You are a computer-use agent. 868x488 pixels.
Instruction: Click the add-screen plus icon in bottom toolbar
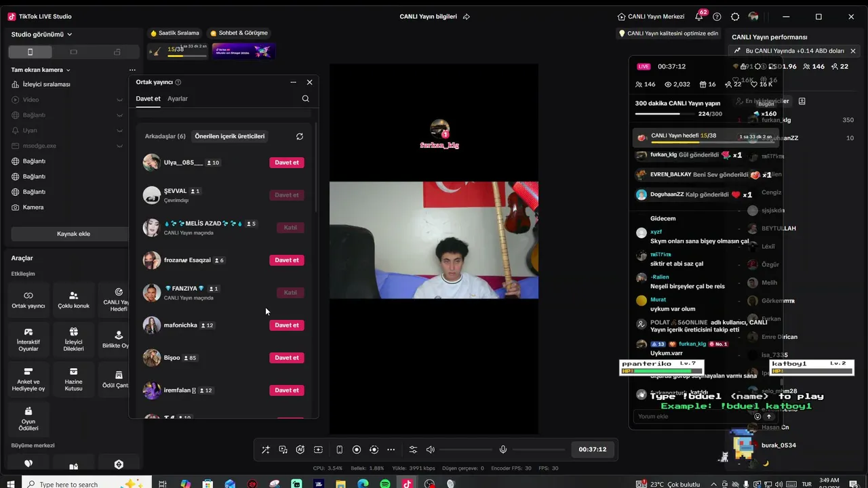pos(318,449)
